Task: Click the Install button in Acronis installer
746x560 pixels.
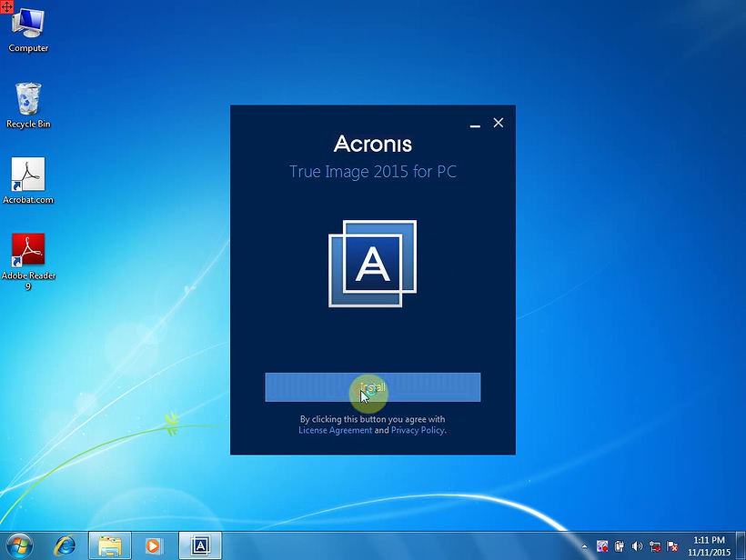Action: click(x=372, y=387)
